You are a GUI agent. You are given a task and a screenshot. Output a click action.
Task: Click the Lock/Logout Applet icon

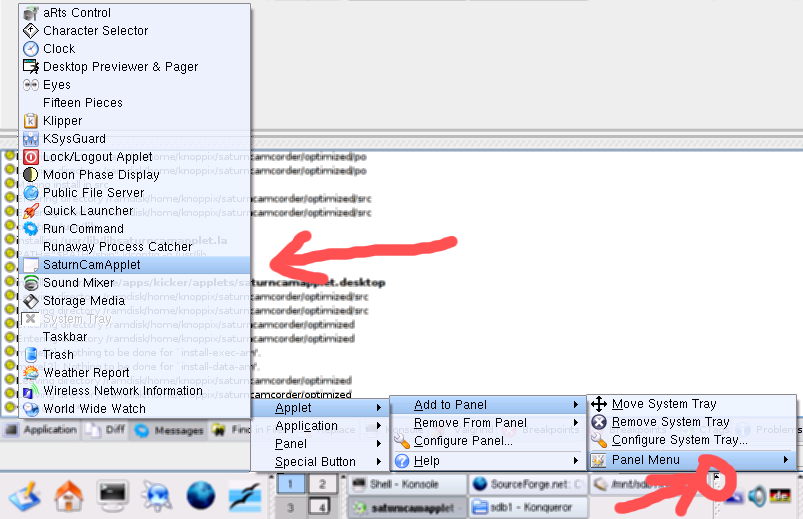coord(31,157)
